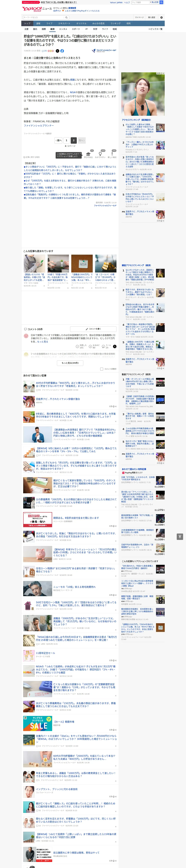React with わかりやすい light bulb icon
The width and height of the screenshot is (186, 868).
pyautogui.click(x=100, y=154)
